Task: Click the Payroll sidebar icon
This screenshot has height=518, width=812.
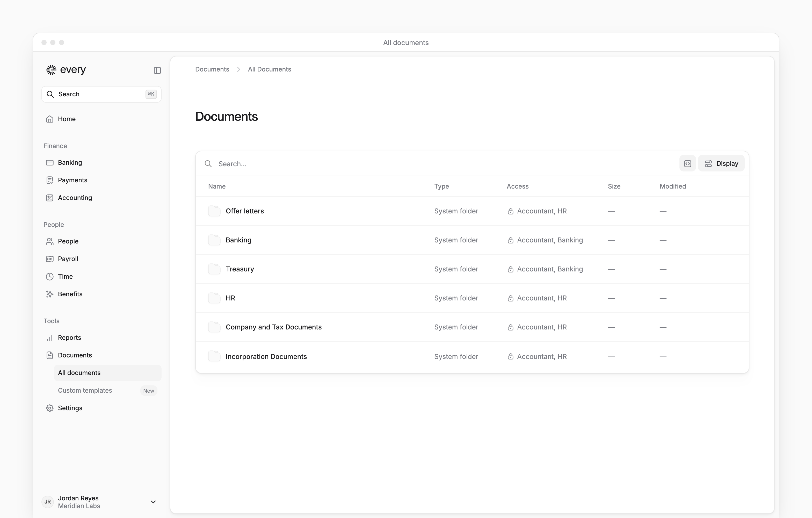Action: (49, 259)
